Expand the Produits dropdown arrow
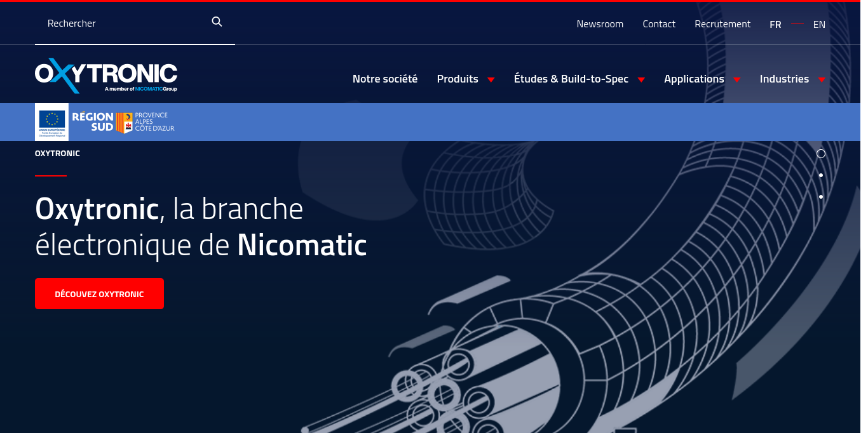Screen dimensions: 868x433 [x=491, y=79]
